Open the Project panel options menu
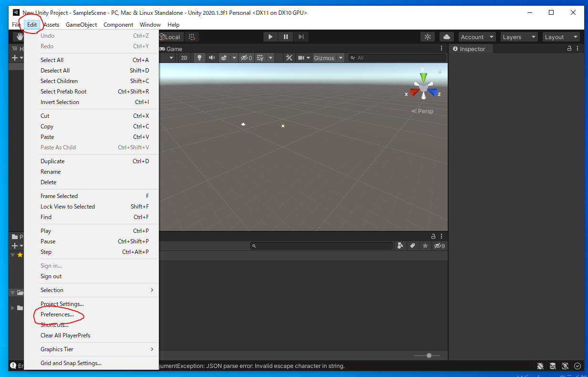 pyautogui.click(x=441, y=236)
